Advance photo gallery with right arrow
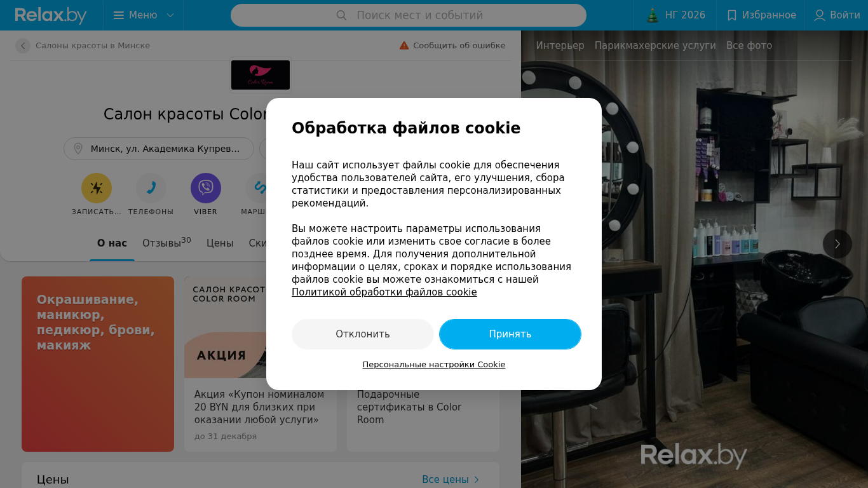This screenshot has width=868, height=488. click(x=837, y=244)
